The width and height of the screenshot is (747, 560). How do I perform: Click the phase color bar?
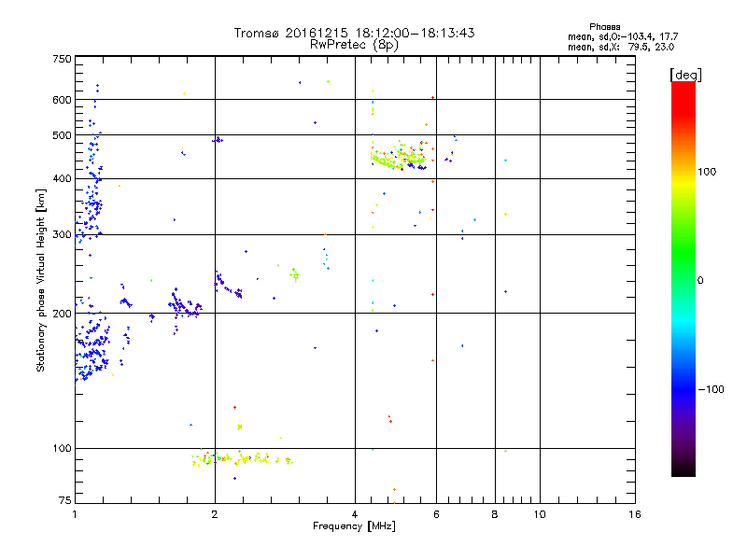pos(684,278)
